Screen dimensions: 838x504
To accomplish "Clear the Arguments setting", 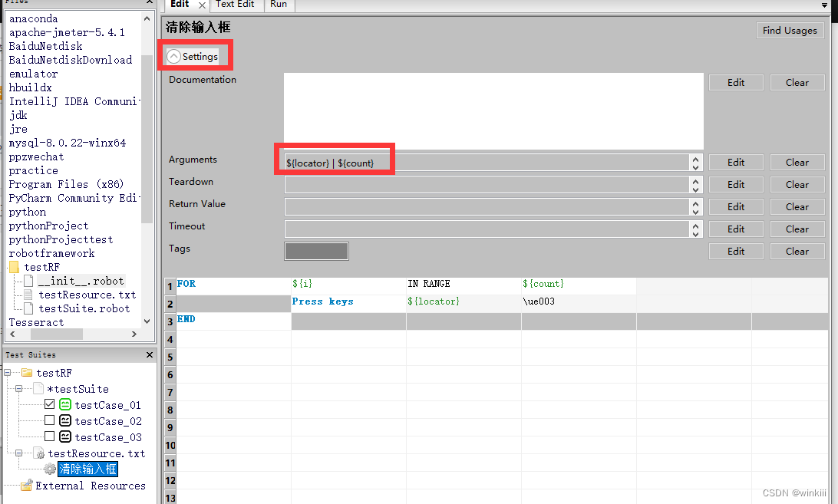I will [797, 162].
